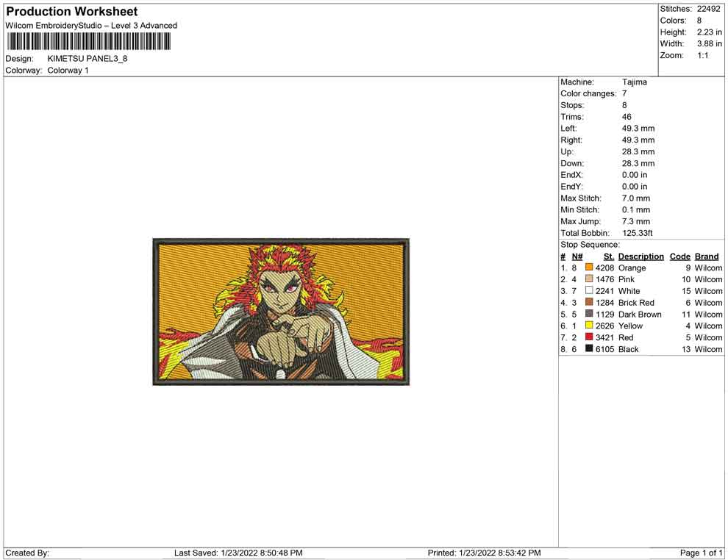Viewport: 728px width, 560px height.
Task: Click the barcode under the Wilcom subtitle
Action: click(x=88, y=42)
